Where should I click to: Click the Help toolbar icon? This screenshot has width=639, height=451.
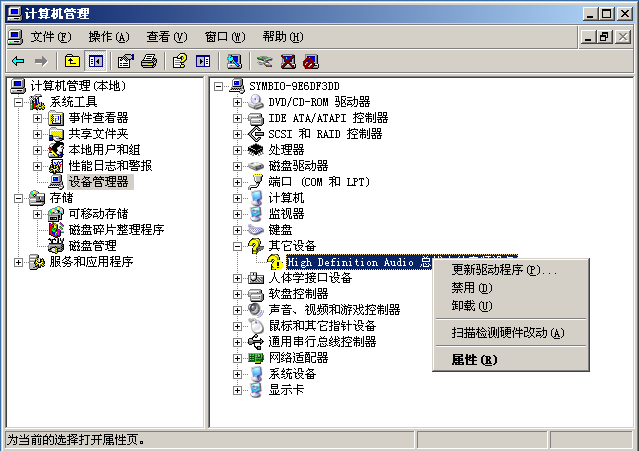pos(180,61)
